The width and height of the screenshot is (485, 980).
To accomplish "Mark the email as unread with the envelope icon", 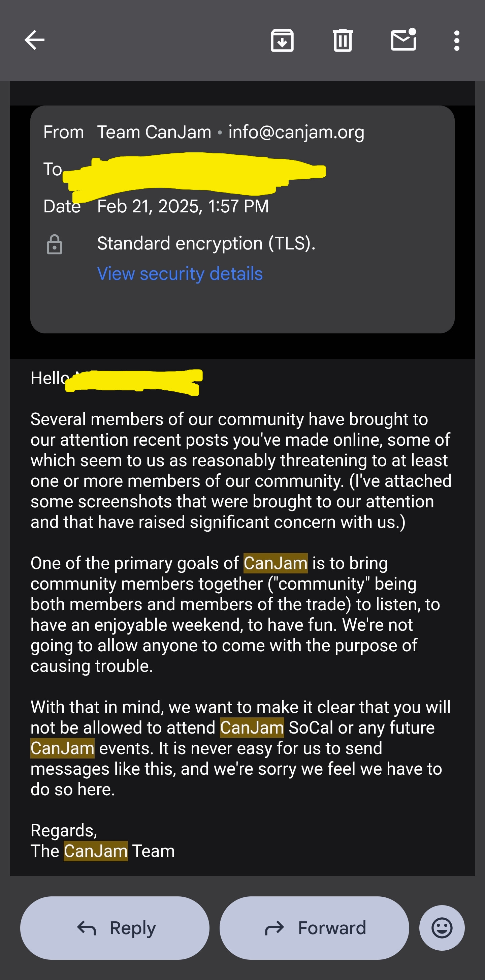I will click(x=403, y=39).
